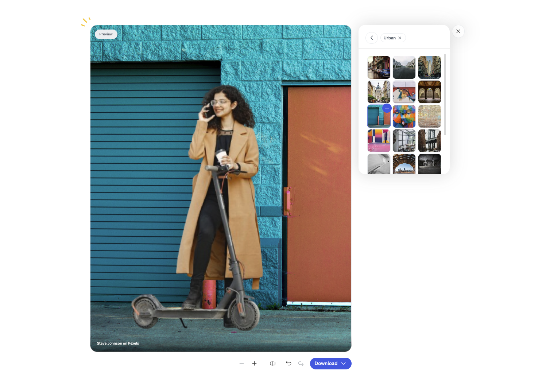Toggle the before/after compare icon
The image size is (550, 392).
point(272,364)
